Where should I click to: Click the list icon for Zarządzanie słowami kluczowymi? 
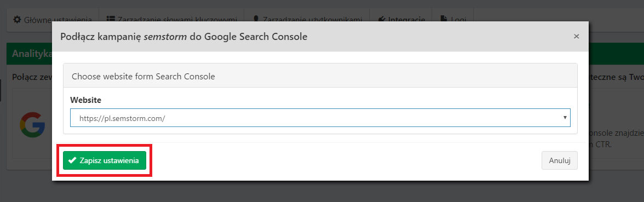pyautogui.click(x=111, y=19)
